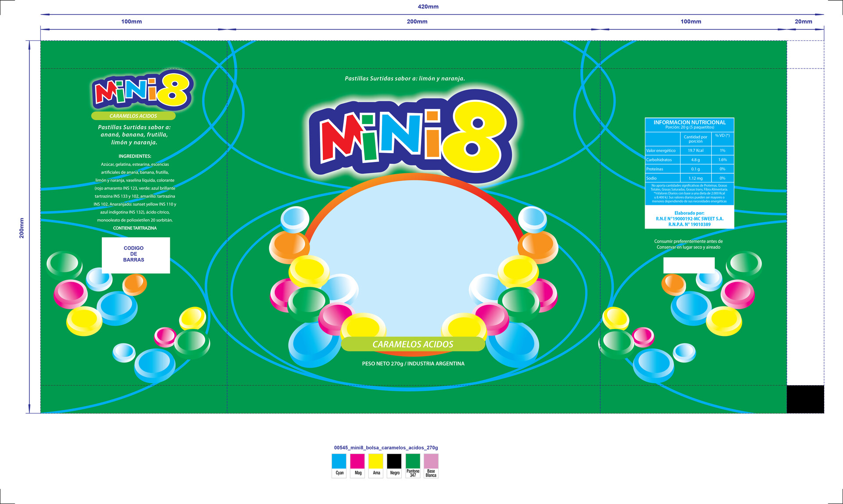843x504 pixels.
Task: Select the Proteínas row label
Action: tap(655, 169)
